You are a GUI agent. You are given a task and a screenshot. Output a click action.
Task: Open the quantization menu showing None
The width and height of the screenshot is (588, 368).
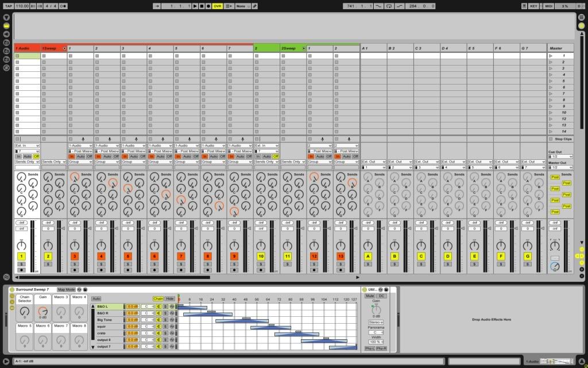coord(243,6)
